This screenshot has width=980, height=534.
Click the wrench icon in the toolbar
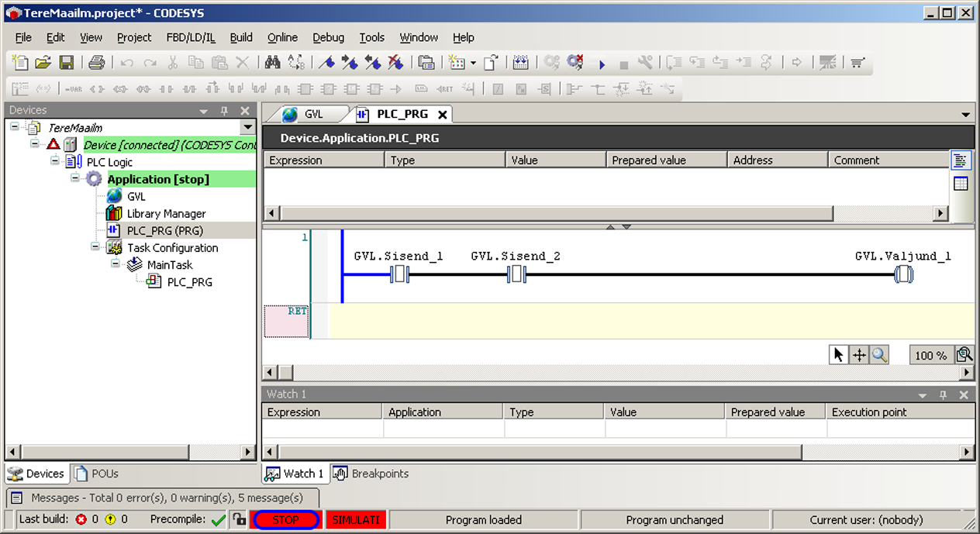(645, 63)
